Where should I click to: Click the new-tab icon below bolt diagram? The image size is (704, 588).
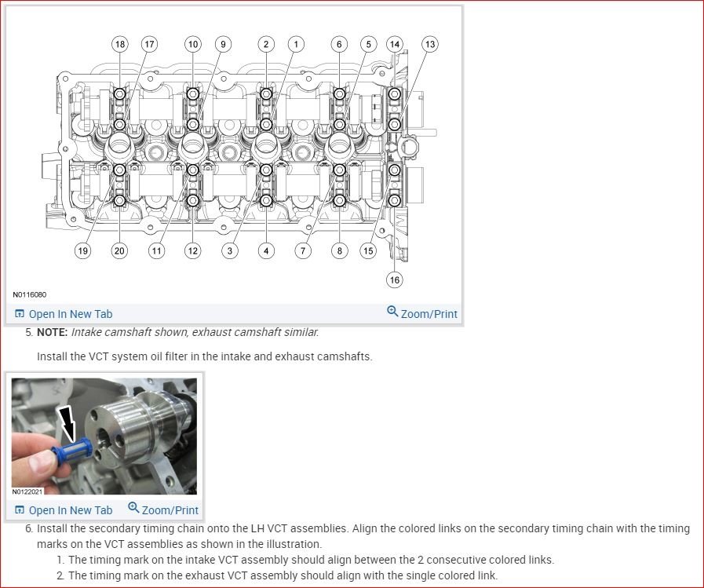(x=20, y=313)
